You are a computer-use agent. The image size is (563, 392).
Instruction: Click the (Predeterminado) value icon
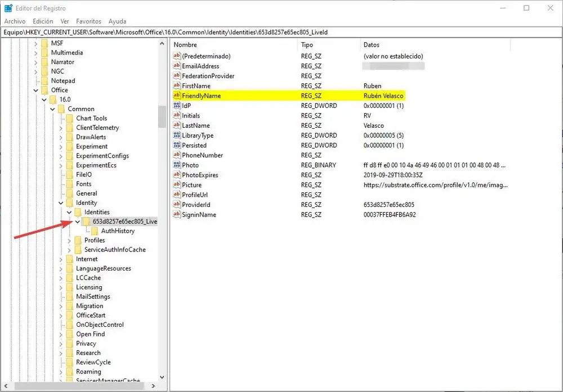[x=177, y=56]
